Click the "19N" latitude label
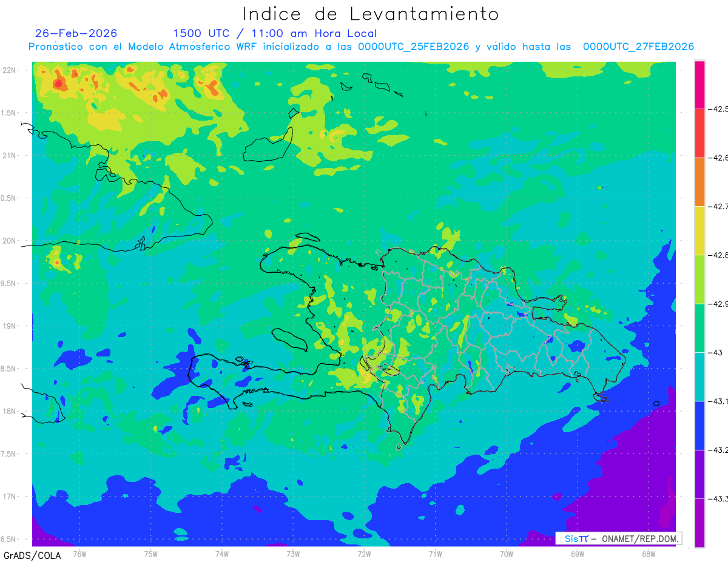Screen dimensions: 728x562 [x=10, y=326]
